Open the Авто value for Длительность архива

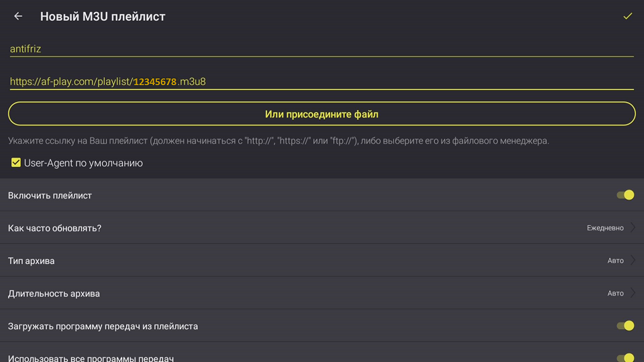[x=615, y=294]
